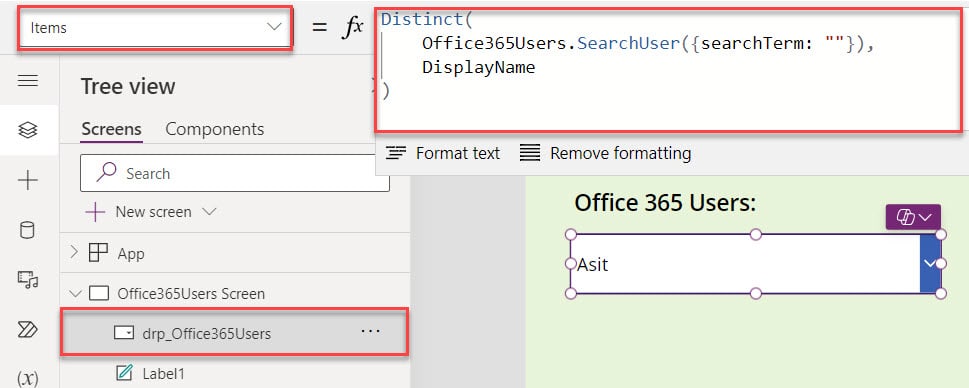Viewport: 969px width, 388px height.
Task: Open more options for drp_Office365Users
Action: click(370, 332)
